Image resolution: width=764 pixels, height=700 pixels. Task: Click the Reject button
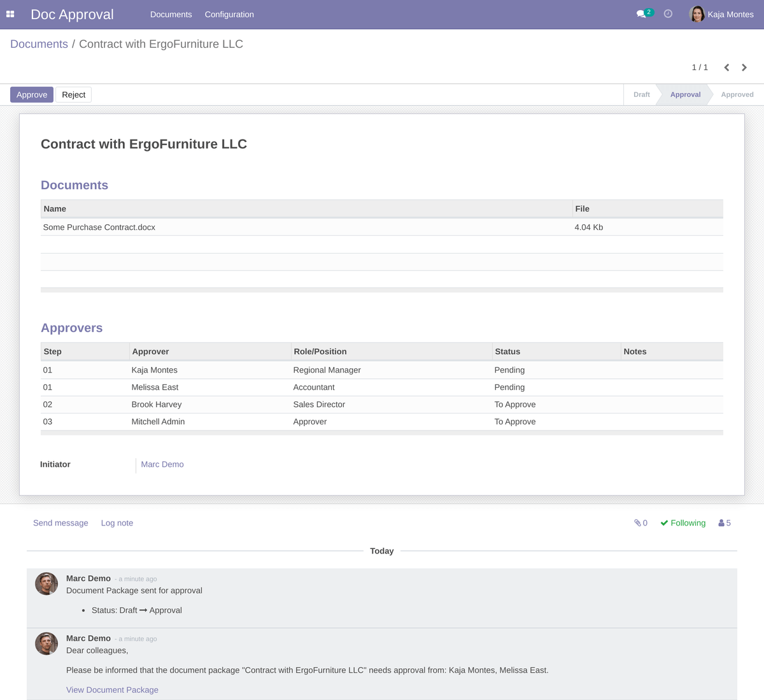(x=73, y=94)
